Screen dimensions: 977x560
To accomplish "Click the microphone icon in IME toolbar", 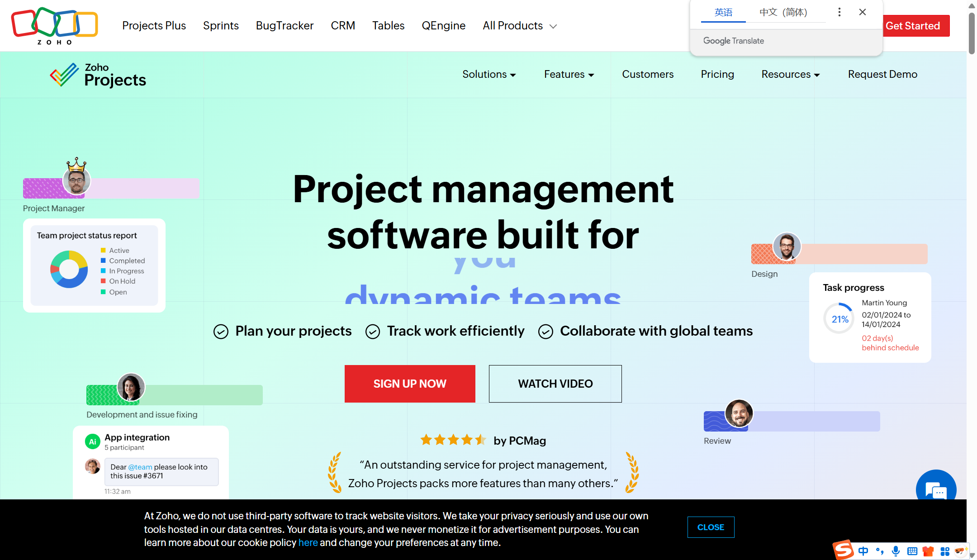I will [896, 551].
